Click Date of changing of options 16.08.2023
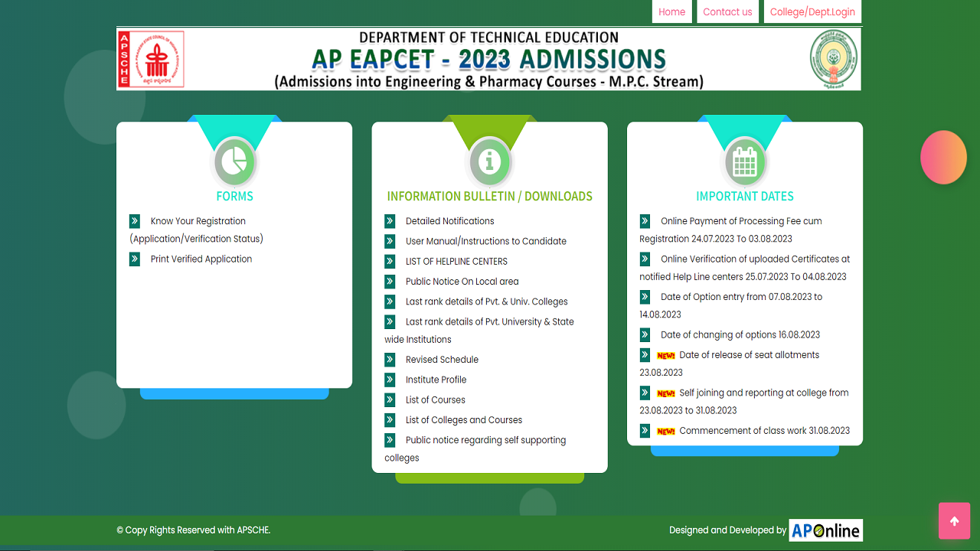The width and height of the screenshot is (980, 551). [x=740, y=334]
